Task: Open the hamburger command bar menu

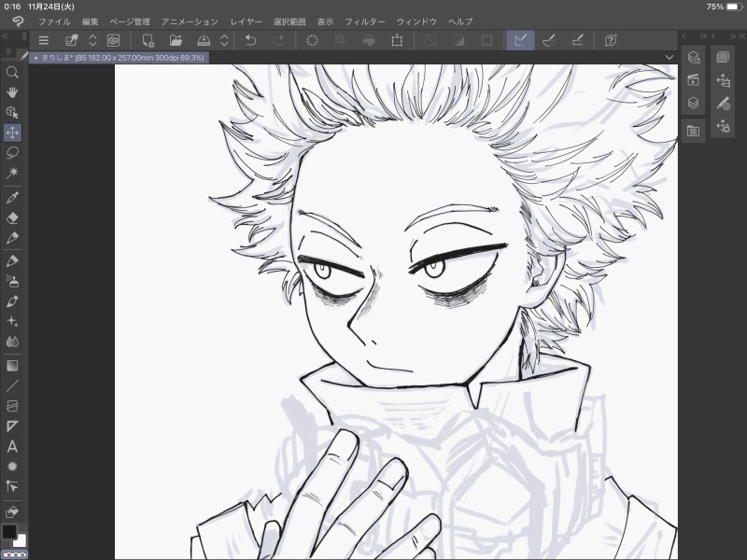Action: (x=44, y=40)
